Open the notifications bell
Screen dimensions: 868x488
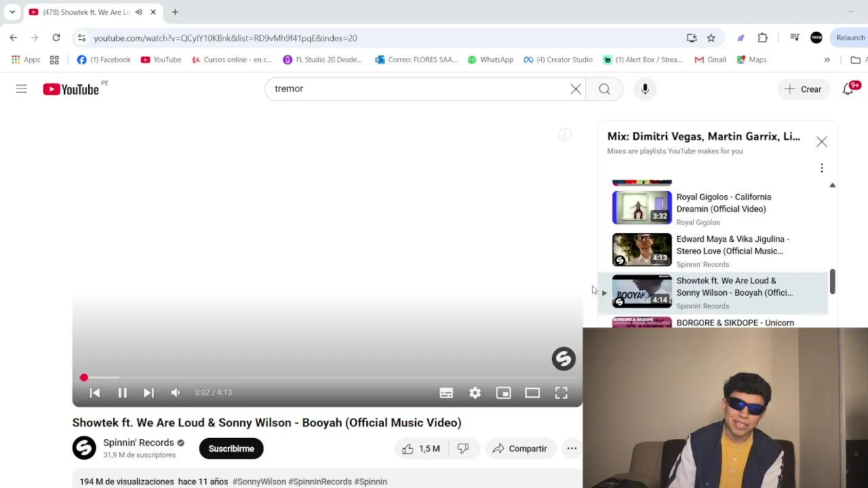848,89
